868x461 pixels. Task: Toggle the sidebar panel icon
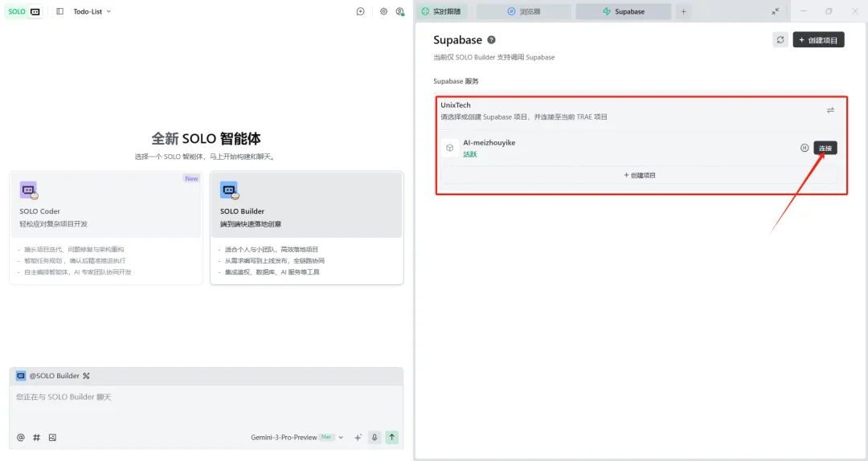click(59, 11)
